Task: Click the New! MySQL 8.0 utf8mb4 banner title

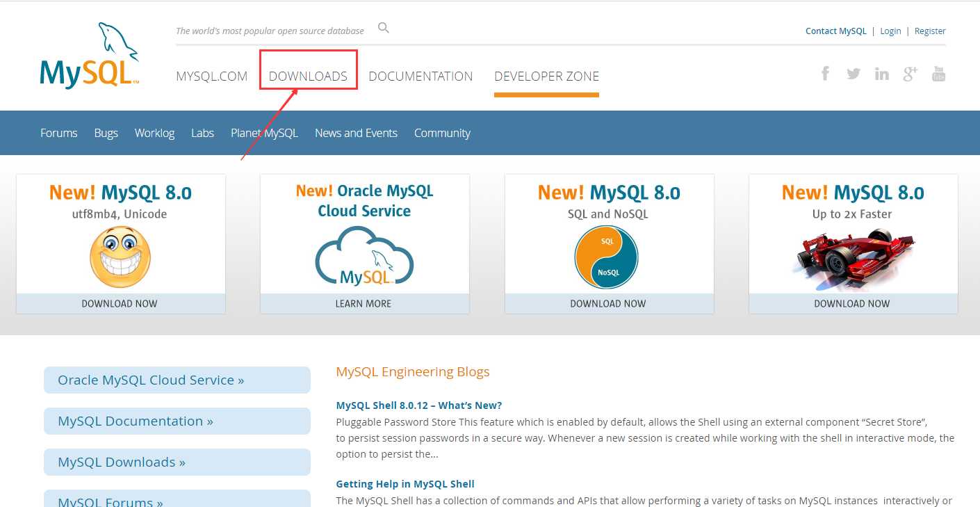Action: tap(120, 193)
